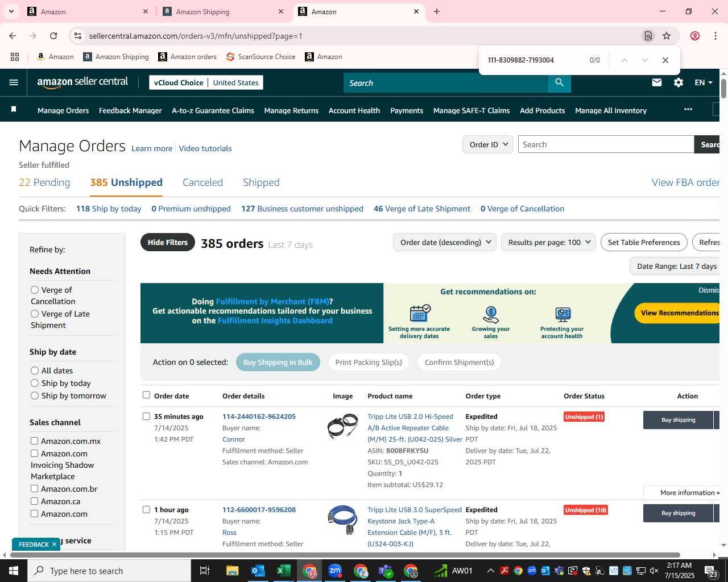Filter by 118 Ship by today link

click(x=109, y=209)
